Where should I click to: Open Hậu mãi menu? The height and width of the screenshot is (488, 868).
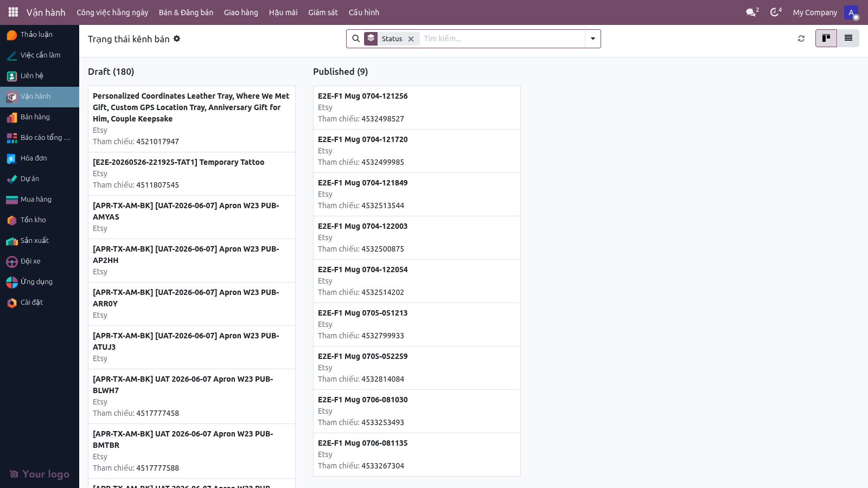(283, 12)
